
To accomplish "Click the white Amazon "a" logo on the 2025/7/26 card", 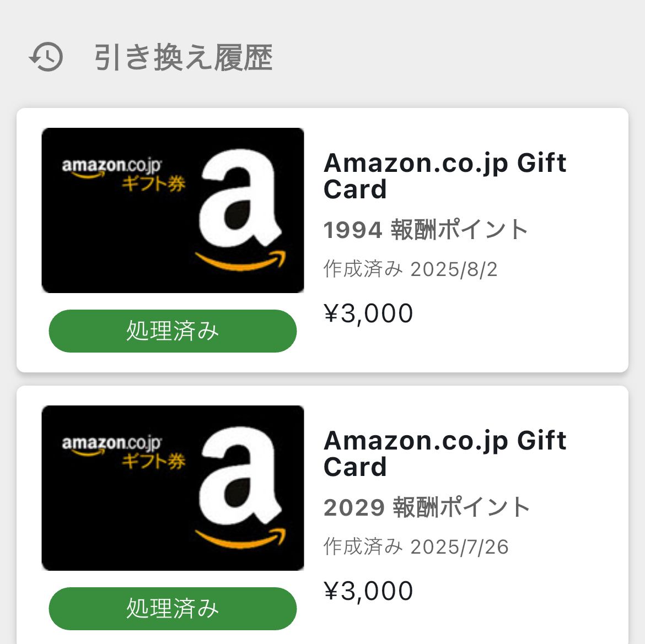I will (240, 479).
